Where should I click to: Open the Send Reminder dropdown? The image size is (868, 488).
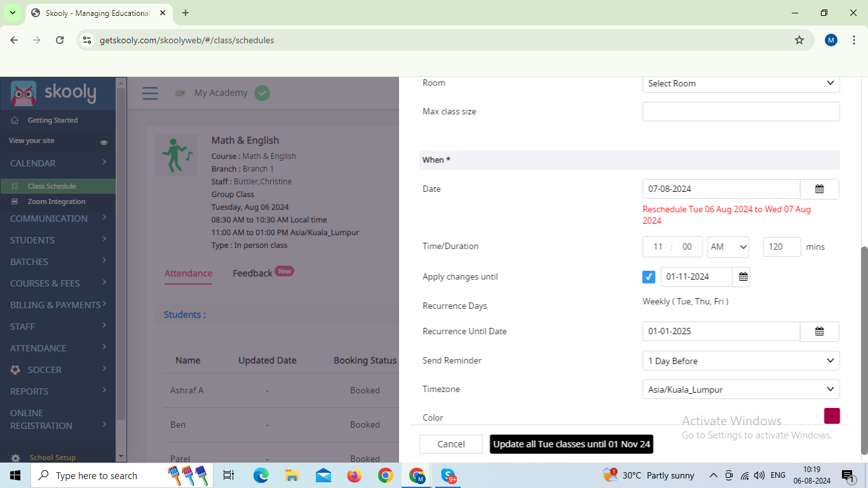pyautogui.click(x=741, y=361)
